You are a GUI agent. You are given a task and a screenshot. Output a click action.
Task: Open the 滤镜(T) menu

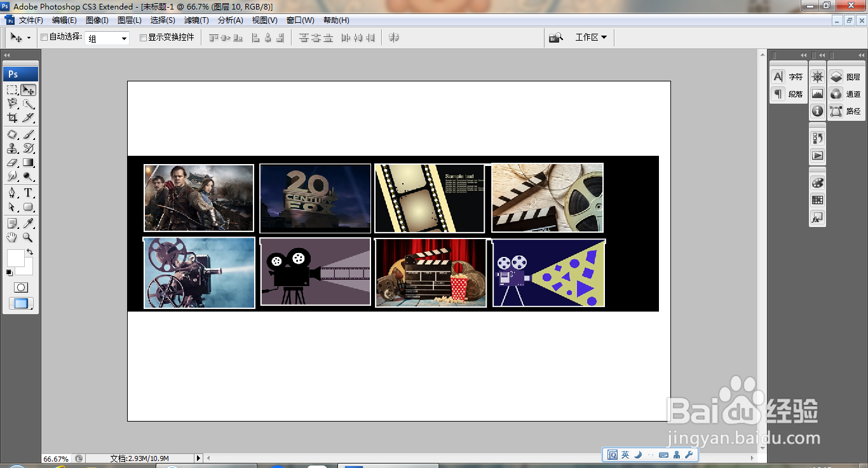196,20
